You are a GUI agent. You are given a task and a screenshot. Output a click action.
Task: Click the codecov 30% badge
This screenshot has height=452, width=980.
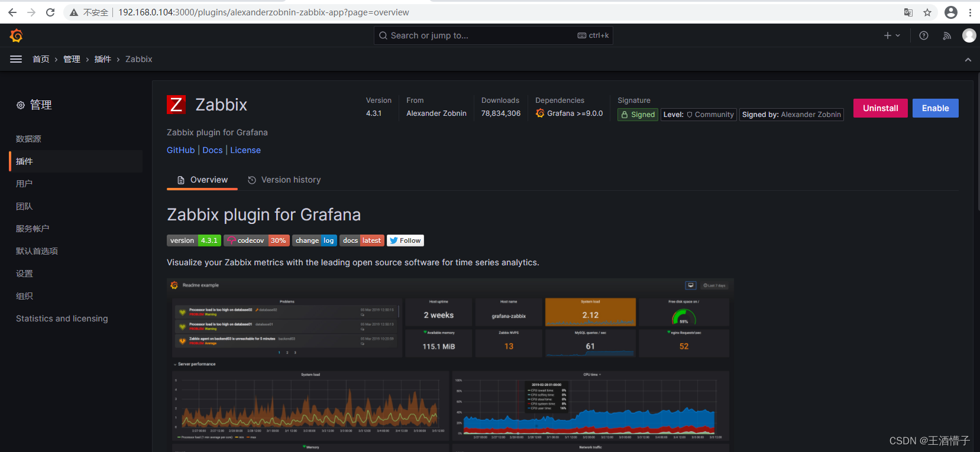point(257,240)
